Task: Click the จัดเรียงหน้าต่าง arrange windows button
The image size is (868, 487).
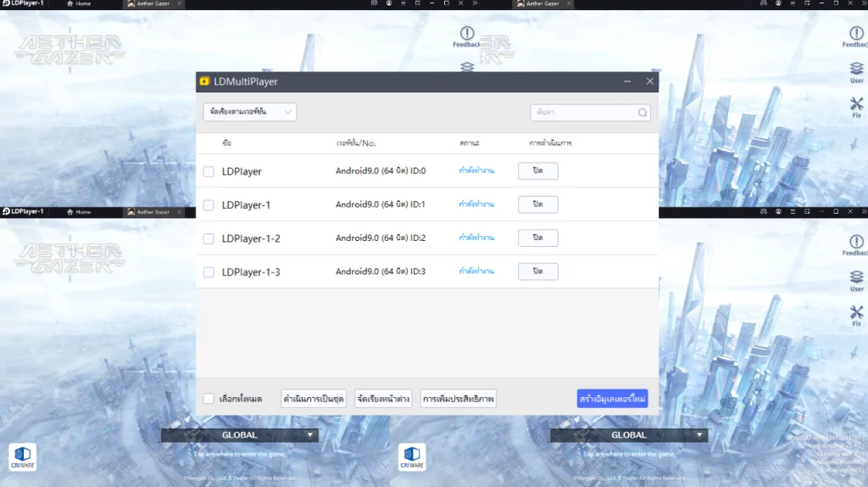Action: click(383, 399)
